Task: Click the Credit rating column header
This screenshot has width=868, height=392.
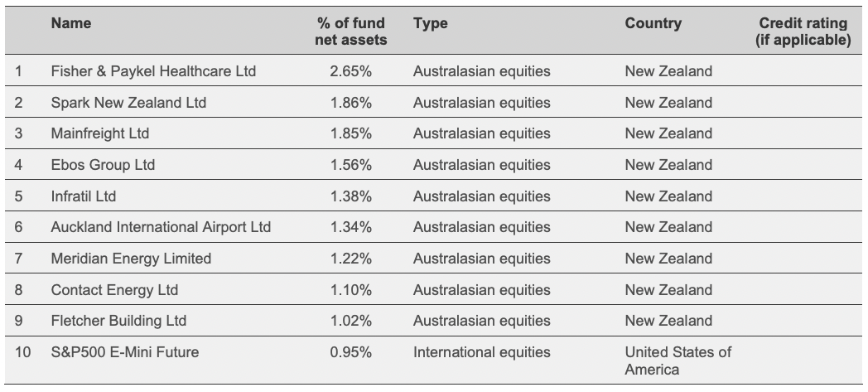Action: coord(803,31)
